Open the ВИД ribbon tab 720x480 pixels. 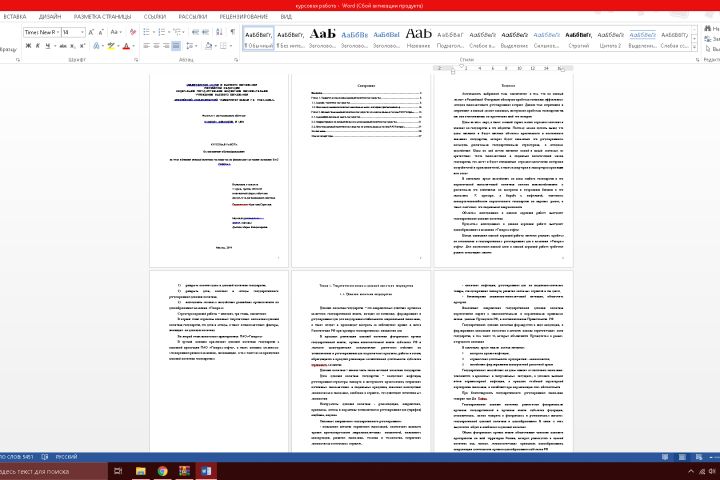pyautogui.click(x=286, y=17)
